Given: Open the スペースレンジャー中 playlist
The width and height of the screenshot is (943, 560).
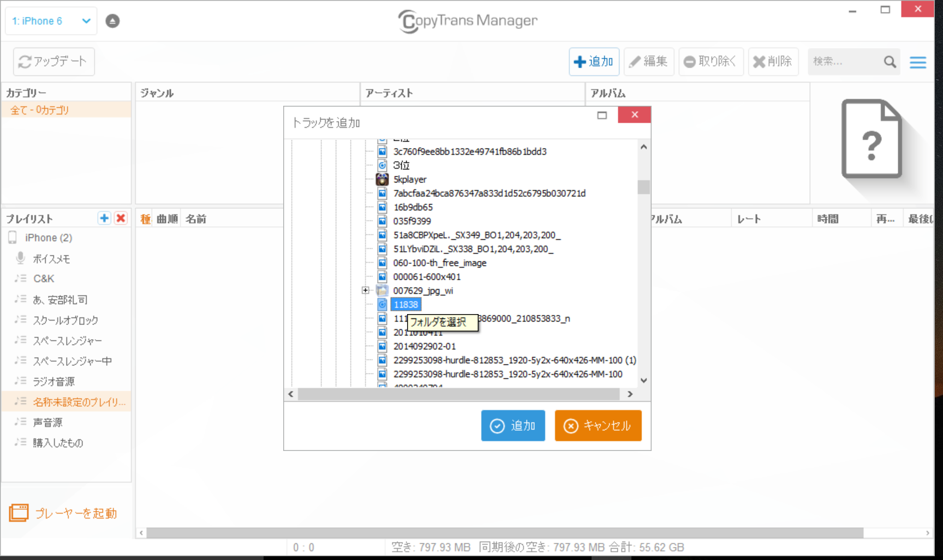Looking at the screenshot, I should [x=72, y=361].
